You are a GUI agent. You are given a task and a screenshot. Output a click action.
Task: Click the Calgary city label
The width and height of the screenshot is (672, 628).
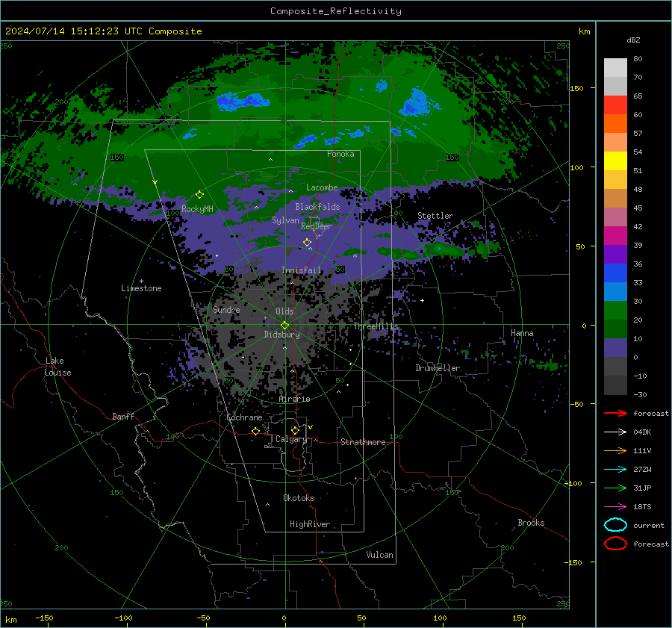pos(291,439)
